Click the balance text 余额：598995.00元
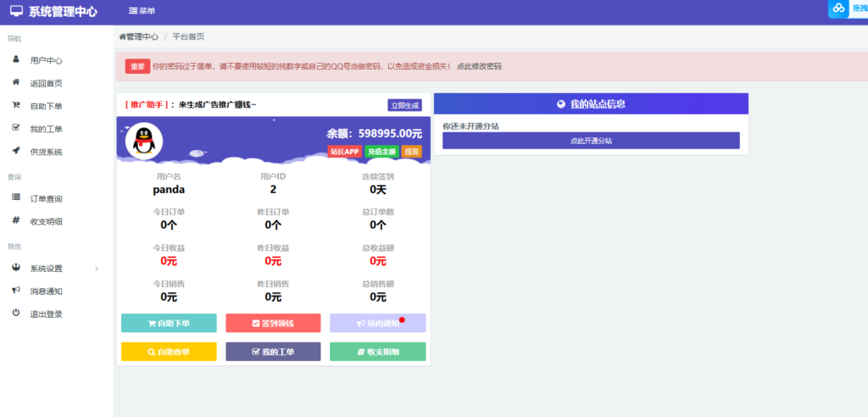868x417 pixels. [374, 133]
